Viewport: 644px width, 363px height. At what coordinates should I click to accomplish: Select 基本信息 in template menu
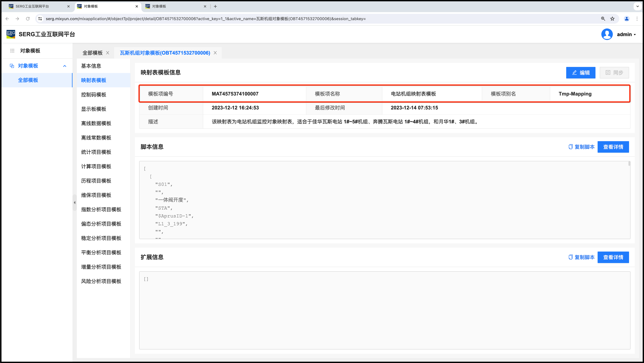point(91,66)
